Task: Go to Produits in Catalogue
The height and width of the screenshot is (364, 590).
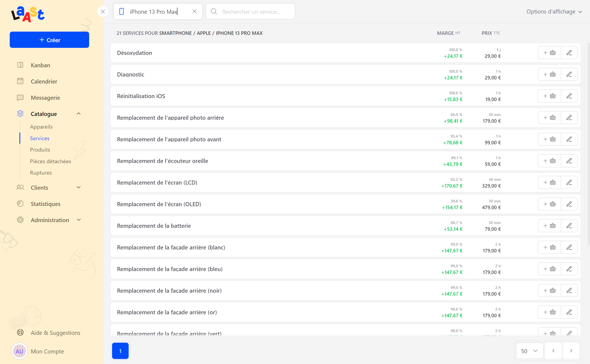Action: pyautogui.click(x=40, y=150)
